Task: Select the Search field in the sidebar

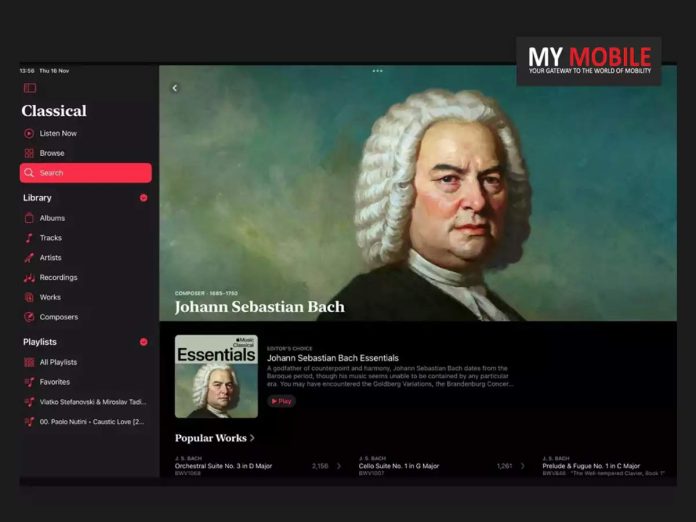Action: 86,173
